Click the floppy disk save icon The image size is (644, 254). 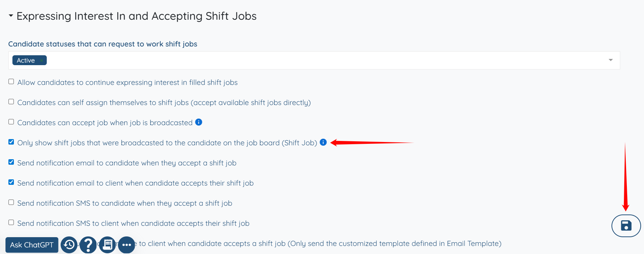(x=626, y=225)
